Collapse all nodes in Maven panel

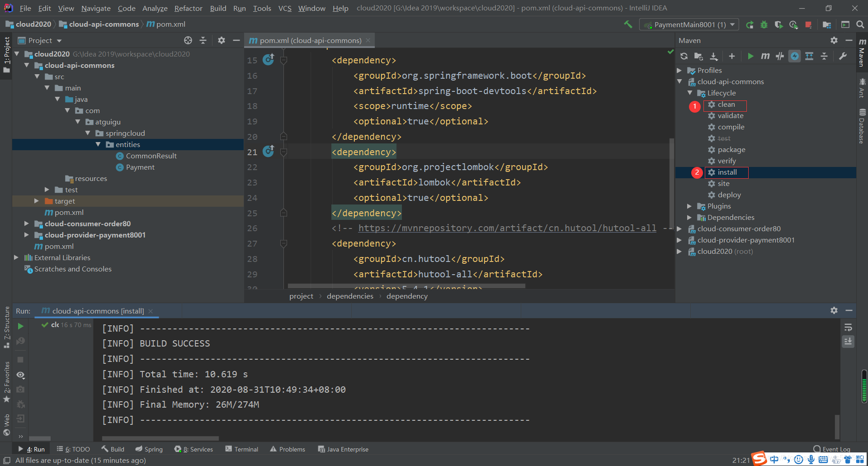(824, 56)
